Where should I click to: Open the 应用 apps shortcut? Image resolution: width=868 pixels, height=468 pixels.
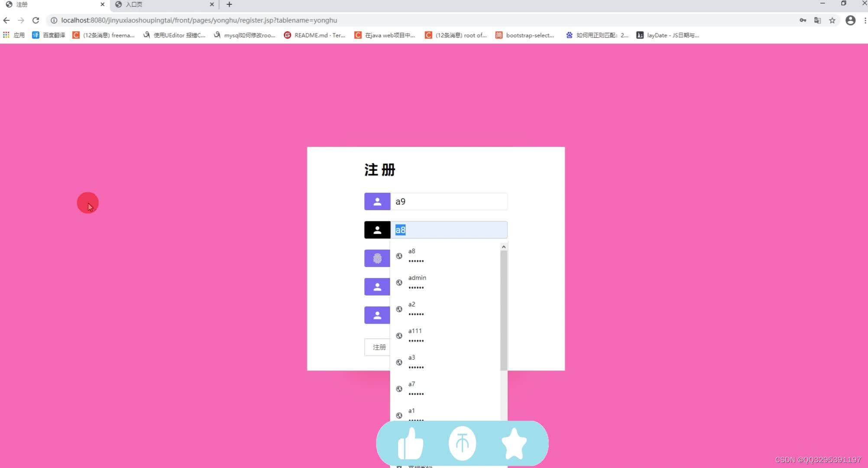14,35
